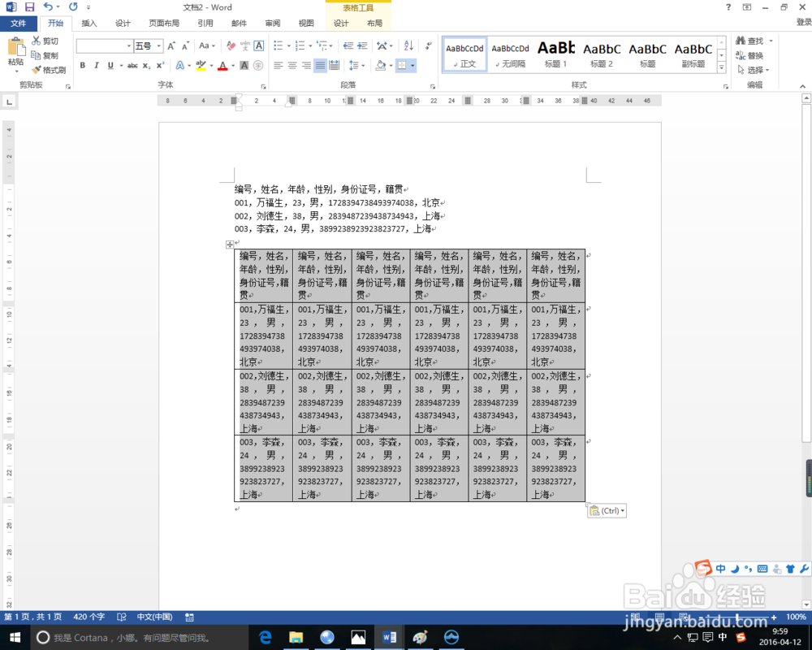Click the yellow text highlight color swatch
Image resolution: width=812 pixels, height=650 pixels.
point(201,65)
